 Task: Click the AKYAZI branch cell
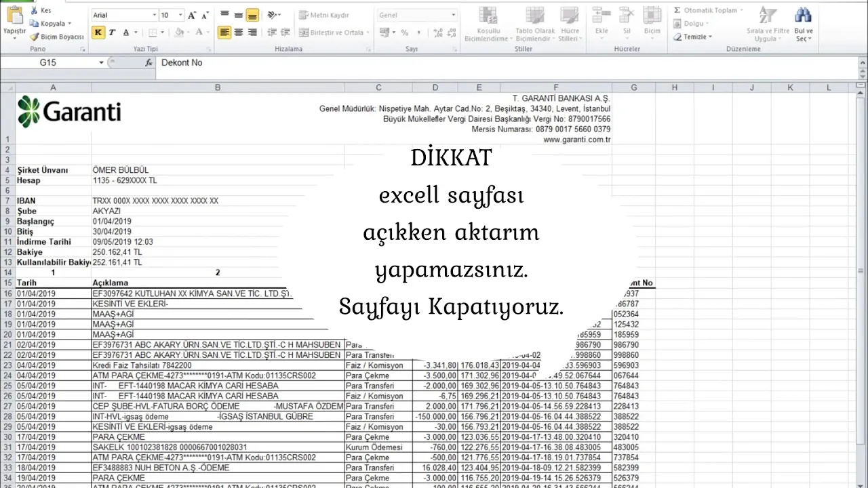[218, 211]
